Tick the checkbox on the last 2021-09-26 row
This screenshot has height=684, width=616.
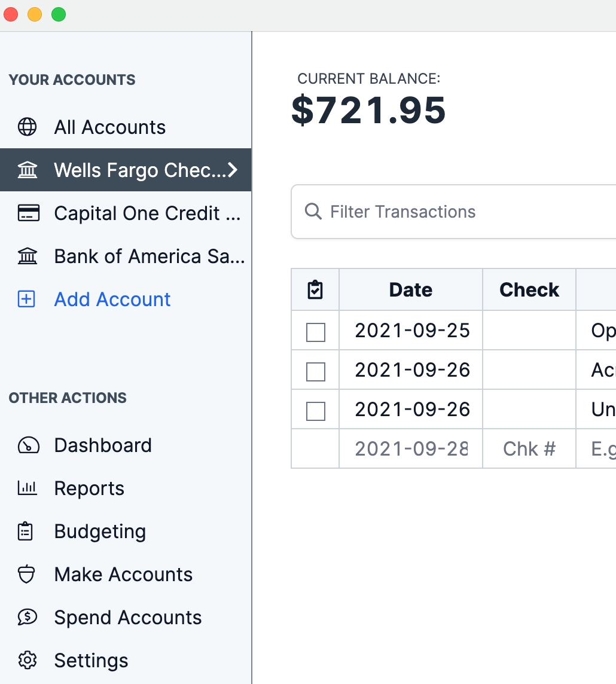[x=315, y=411]
